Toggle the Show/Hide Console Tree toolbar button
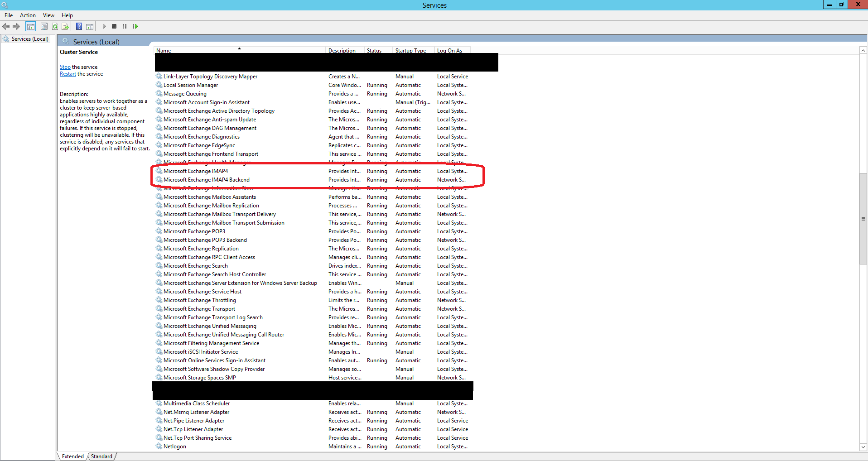Screen dimensions: 868x461 click(x=30, y=26)
